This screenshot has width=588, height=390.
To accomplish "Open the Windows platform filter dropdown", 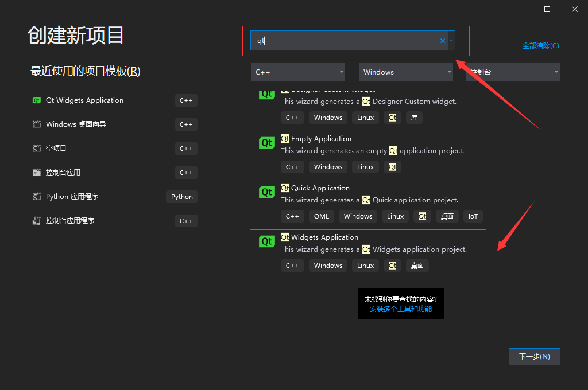I will (x=406, y=72).
